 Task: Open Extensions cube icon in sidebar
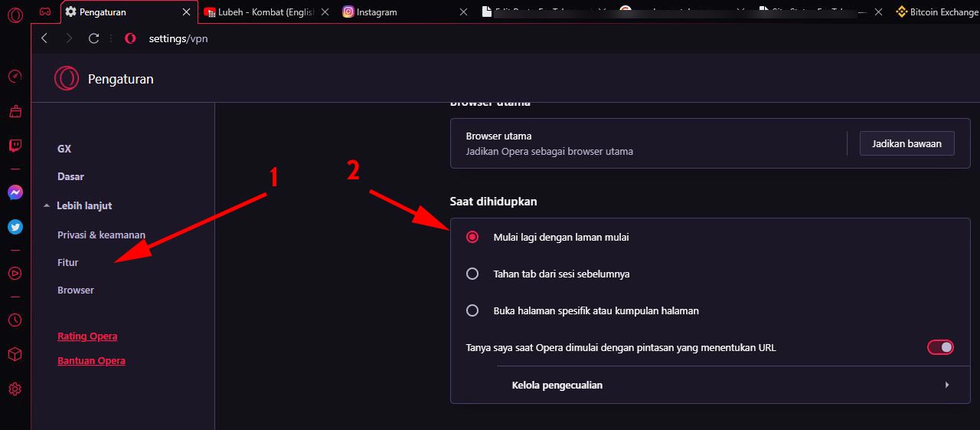15,354
